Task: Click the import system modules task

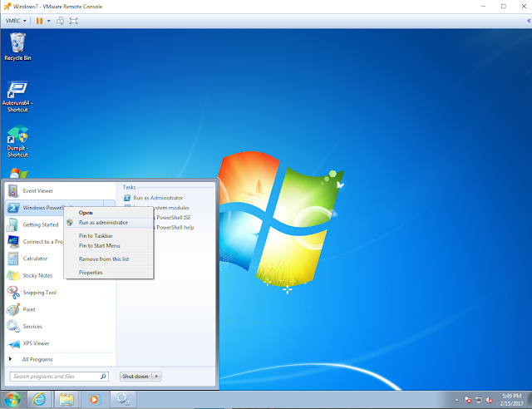Action: tap(172, 208)
